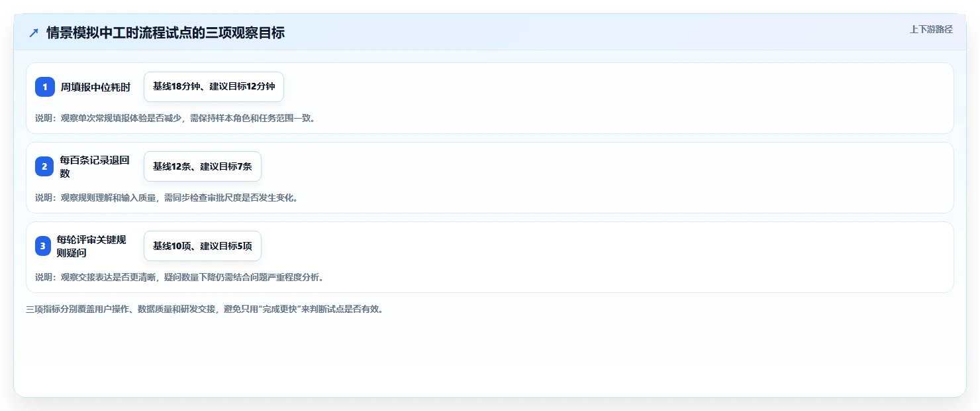Image resolution: width=980 pixels, height=411 pixels.
Task: Select the title 情景模拟中工时流程试点的三项观察目标
Action: [x=166, y=33]
